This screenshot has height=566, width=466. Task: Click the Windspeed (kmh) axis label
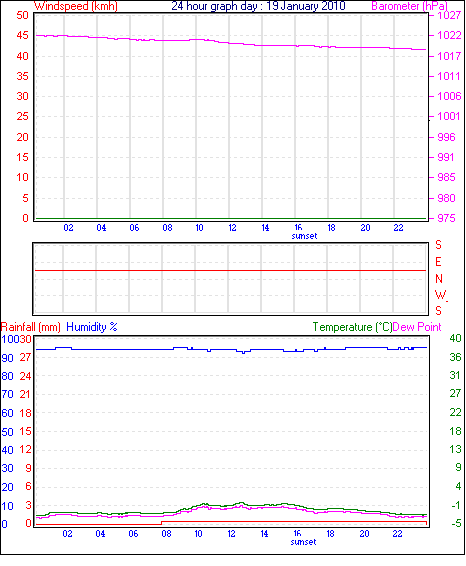coord(75,6)
